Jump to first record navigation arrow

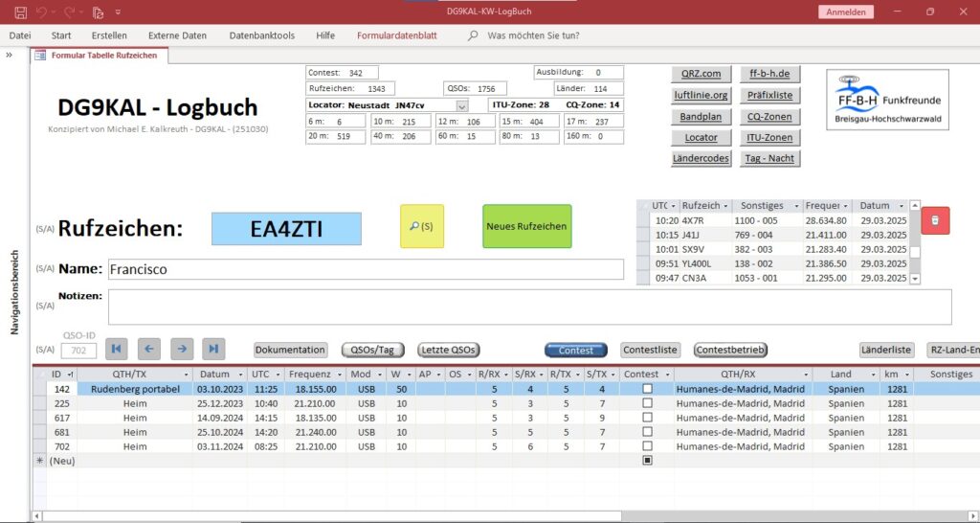coord(117,350)
